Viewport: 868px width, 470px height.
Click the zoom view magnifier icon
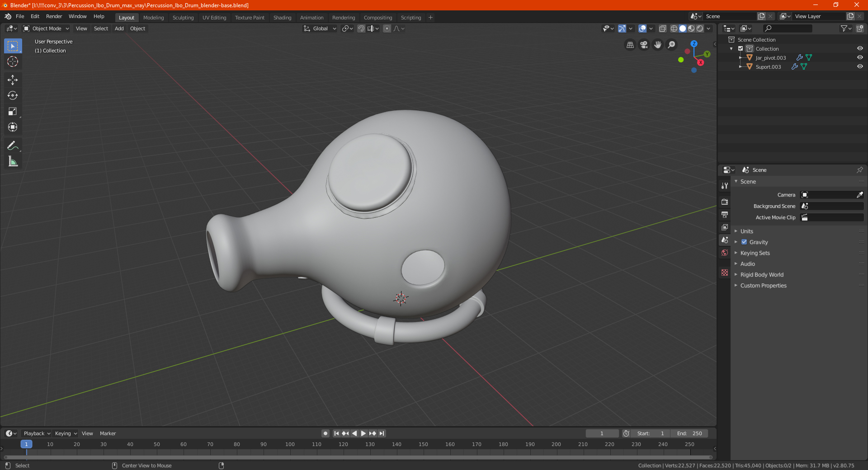(x=672, y=45)
